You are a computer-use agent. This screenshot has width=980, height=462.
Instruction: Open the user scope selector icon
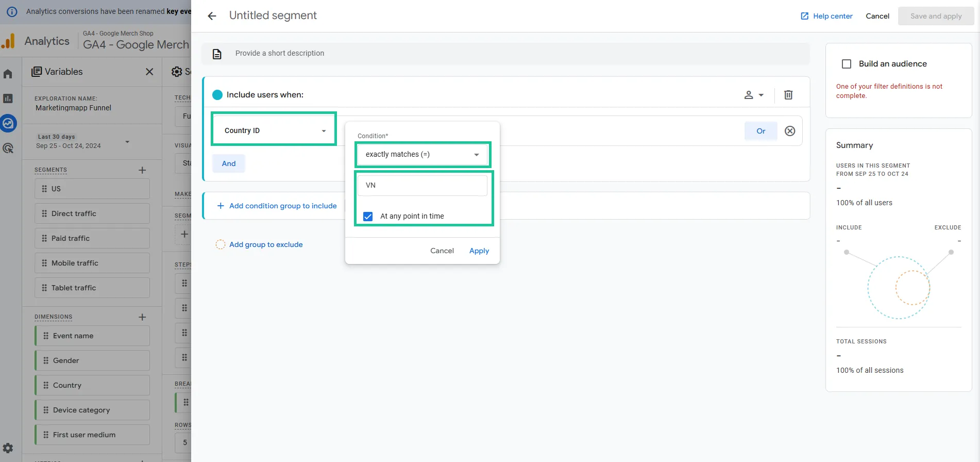pos(754,95)
